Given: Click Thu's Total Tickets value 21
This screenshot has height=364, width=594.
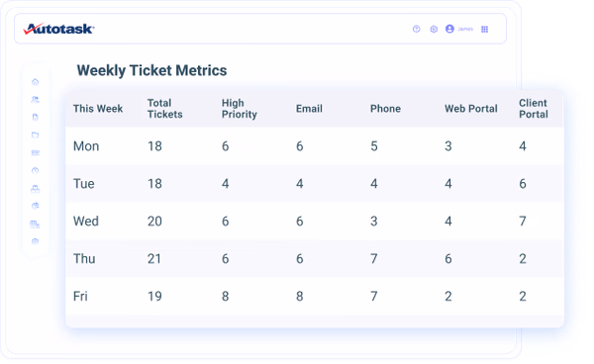Looking at the screenshot, I should 154,258.
